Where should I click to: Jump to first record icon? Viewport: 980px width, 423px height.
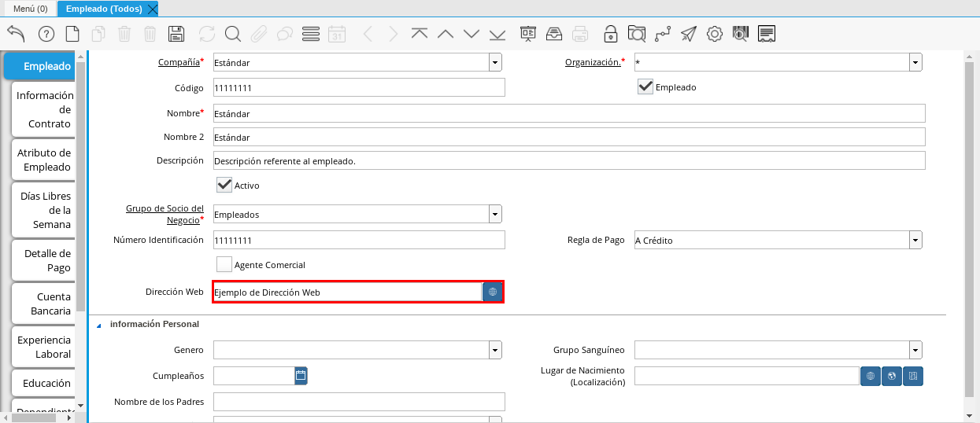pos(420,33)
